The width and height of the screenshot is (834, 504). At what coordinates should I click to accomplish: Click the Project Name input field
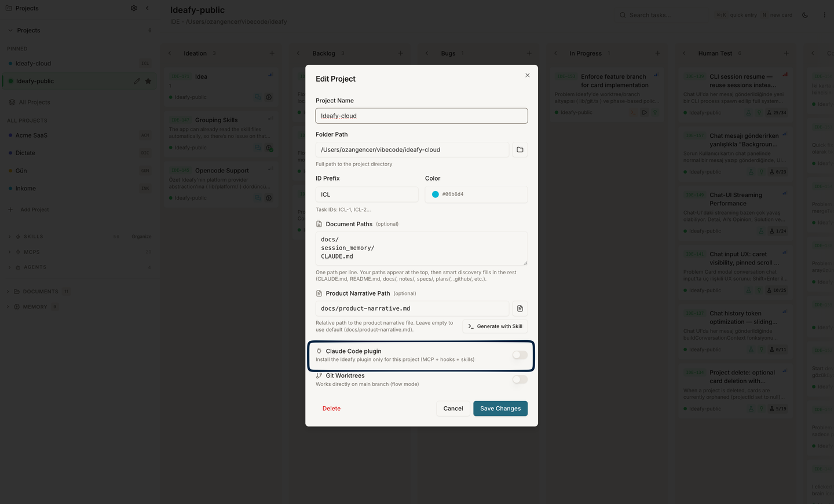(x=422, y=116)
